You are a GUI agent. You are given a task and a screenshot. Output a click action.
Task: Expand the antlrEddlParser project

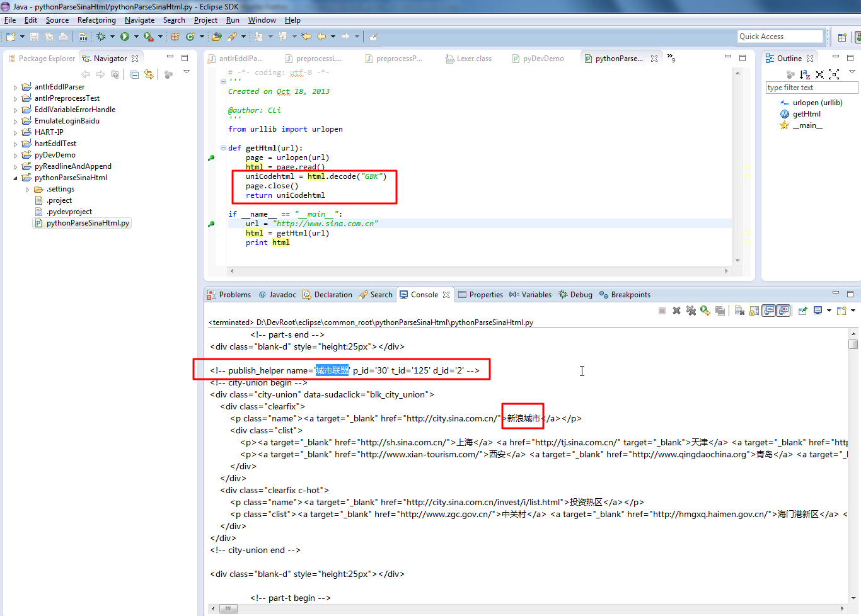(16, 88)
